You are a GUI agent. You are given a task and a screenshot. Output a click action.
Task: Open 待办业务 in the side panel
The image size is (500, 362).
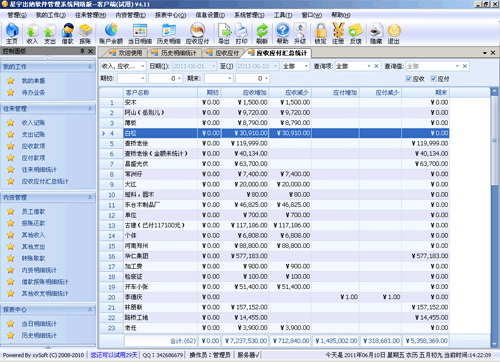pos(33,92)
